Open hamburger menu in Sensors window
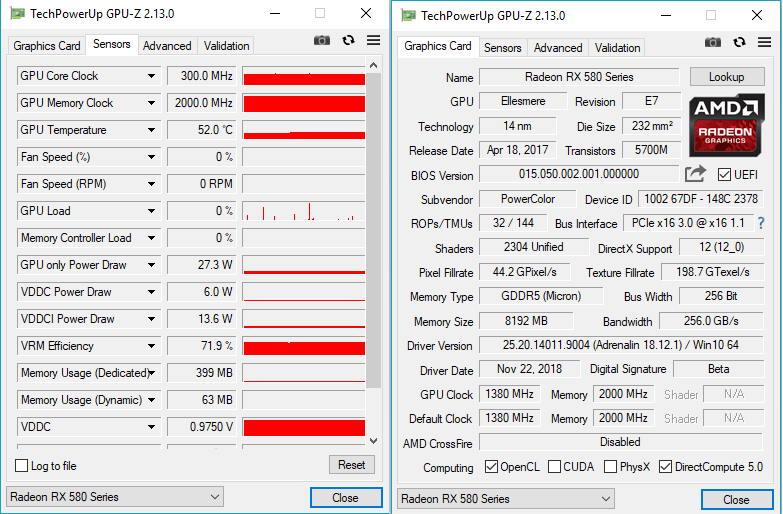783x514 pixels. 374,40
